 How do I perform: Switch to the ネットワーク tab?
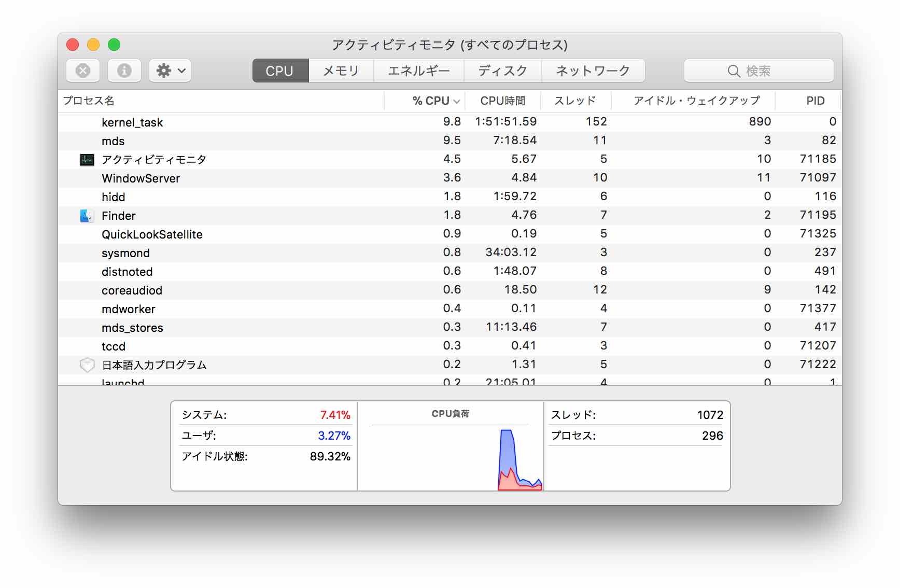click(x=593, y=71)
